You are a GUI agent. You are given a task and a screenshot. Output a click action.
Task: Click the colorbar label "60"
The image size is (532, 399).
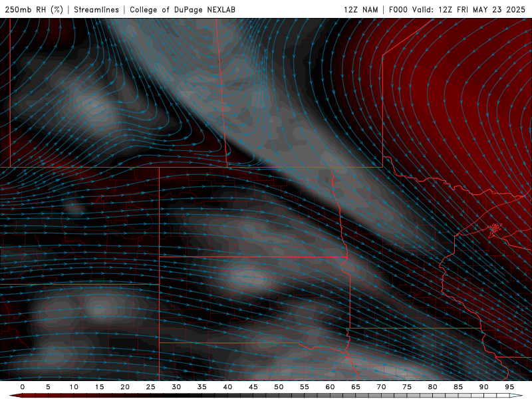click(x=330, y=387)
